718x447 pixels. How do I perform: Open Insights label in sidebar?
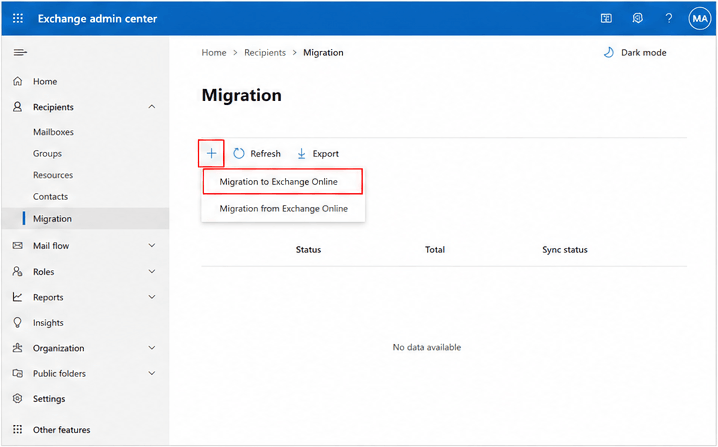point(48,323)
